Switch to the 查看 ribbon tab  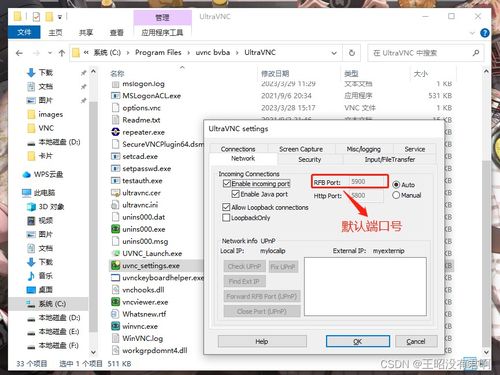click(117, 33)
